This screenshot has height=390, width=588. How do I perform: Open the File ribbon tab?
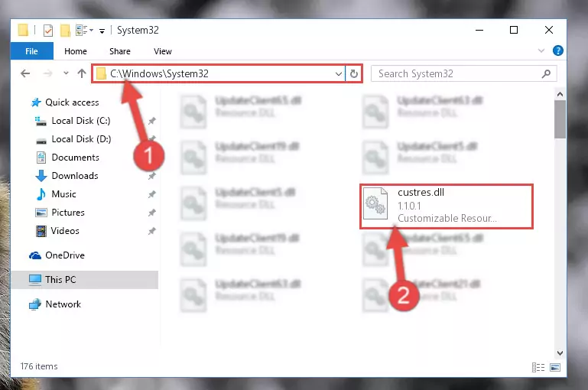pyautogui.click(x=32, y=51)
